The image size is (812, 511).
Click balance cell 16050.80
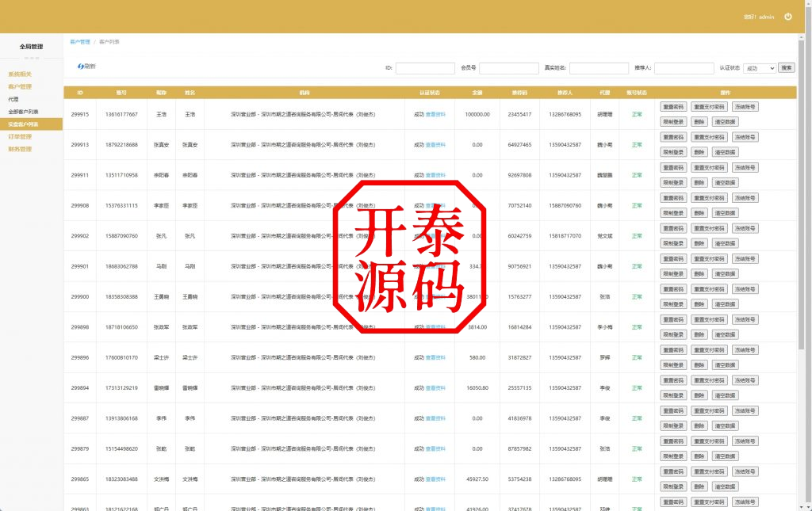point(477,388)
